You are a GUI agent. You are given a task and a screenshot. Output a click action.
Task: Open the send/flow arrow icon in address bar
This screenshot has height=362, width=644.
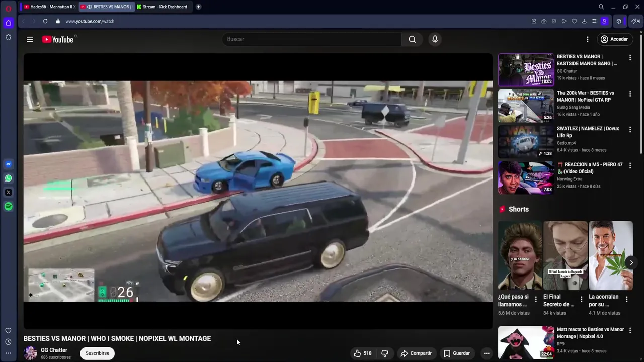tap(564, 21)
